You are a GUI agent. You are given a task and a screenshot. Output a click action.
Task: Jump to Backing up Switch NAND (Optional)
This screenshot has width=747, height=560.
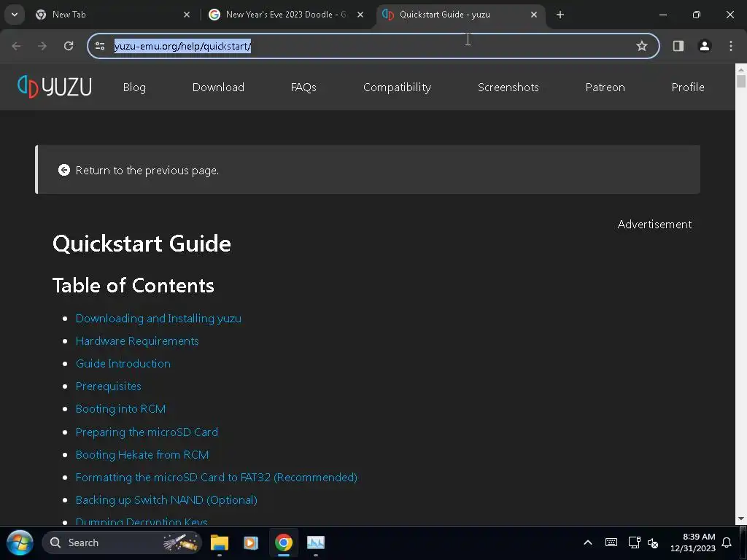coord(166,500)
